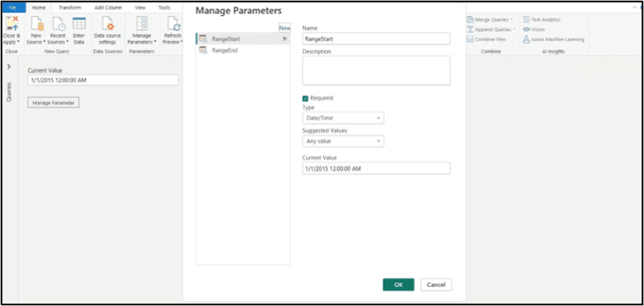Open the Add Column tab

(108, 8)
